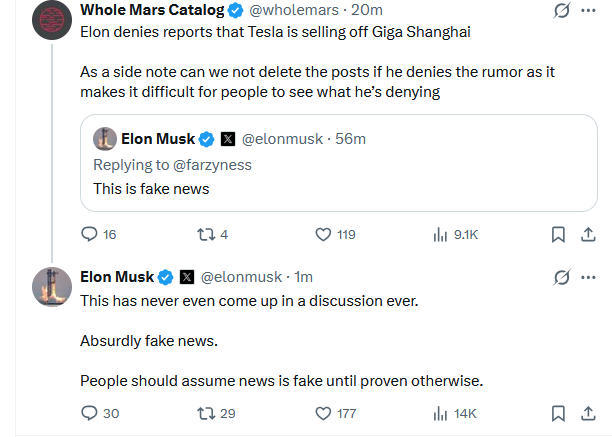612x437 pixels.
Task: Open more options on Elon Musk's reply
Action: tap(588, 277)
